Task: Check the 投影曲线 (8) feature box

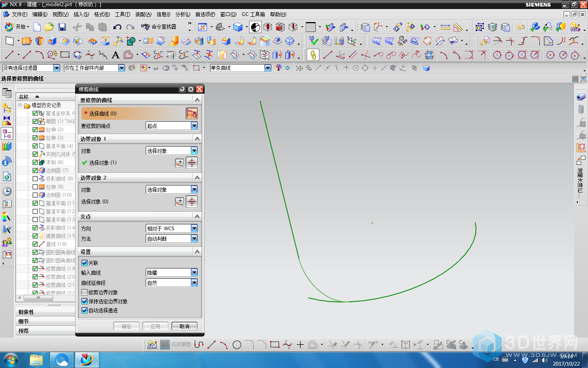Action: point(35,179)
